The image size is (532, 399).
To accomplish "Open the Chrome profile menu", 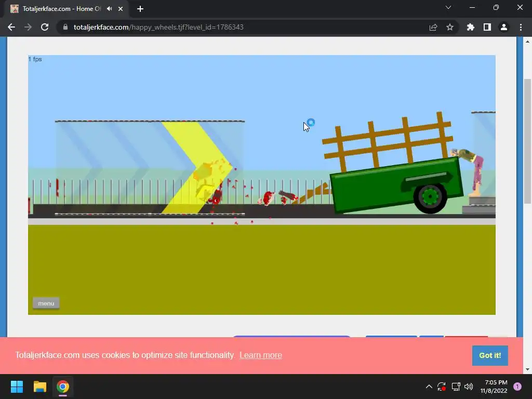I will pos(504,27).
